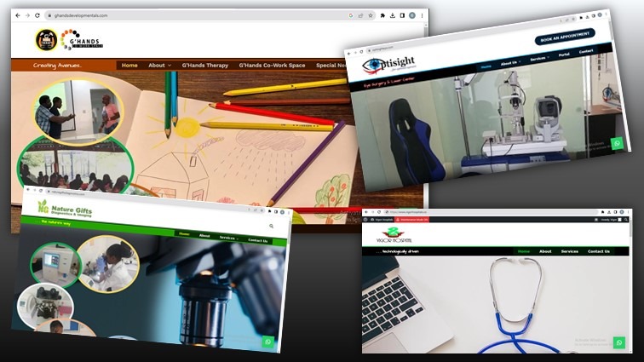Click BOOK AN APPOINTMENT on Optisight site
Screen dimensions: 644x362
coord(565,37)
